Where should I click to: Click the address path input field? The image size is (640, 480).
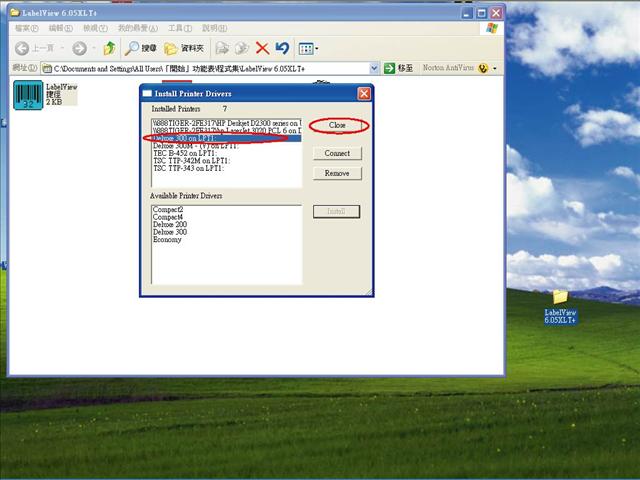(206, 69)
